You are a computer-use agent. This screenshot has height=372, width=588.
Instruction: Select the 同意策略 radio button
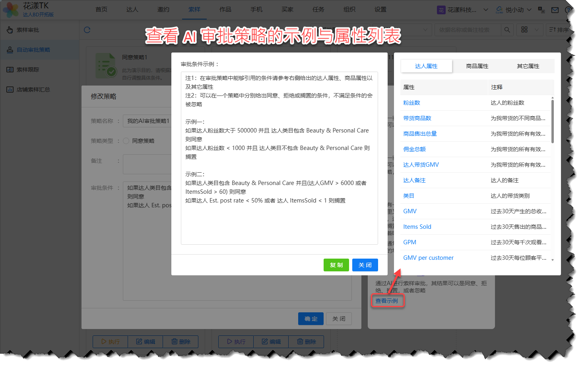pyautogui.click(x=126, y=141)
